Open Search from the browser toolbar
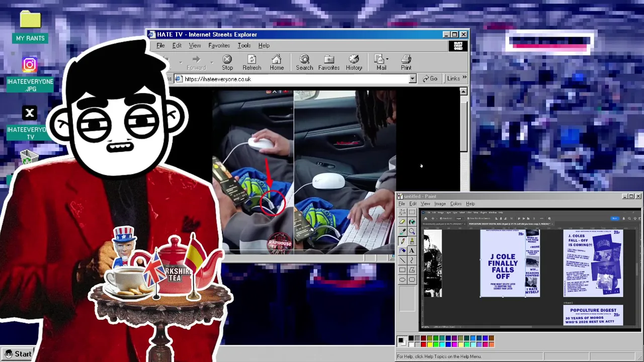The image size is (644, 362). [304, 62]
